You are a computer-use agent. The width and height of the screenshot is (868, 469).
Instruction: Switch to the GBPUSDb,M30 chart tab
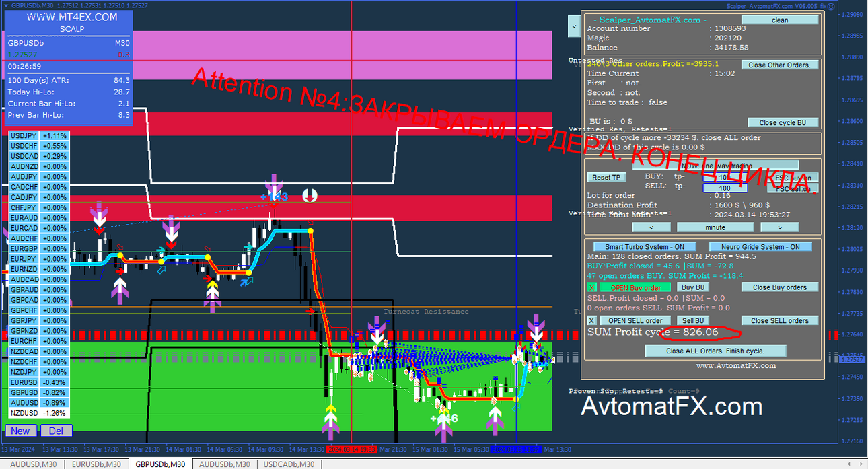[161, 464]
